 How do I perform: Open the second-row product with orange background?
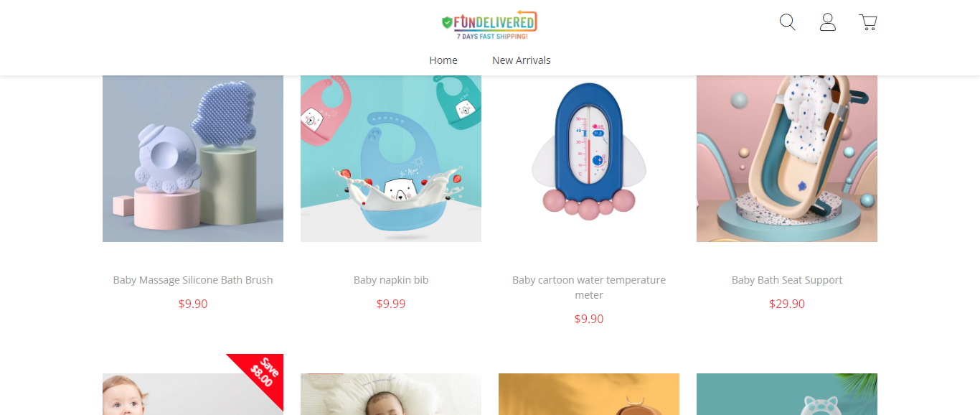589,394
